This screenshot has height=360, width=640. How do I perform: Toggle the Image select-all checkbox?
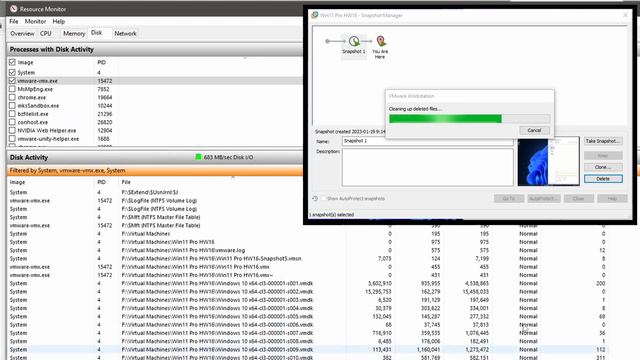coord(12,62)
